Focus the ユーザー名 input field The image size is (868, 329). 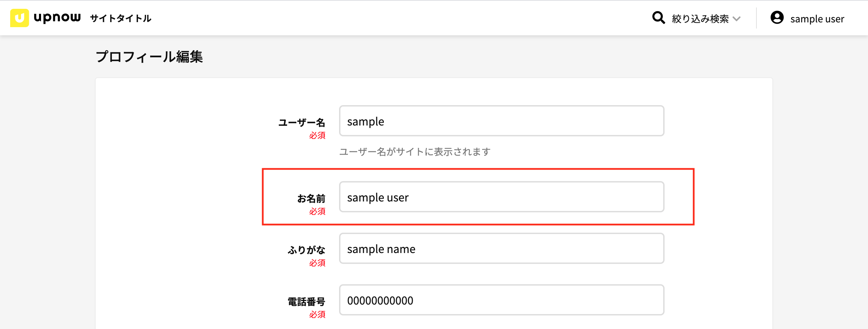pos(501,121)
